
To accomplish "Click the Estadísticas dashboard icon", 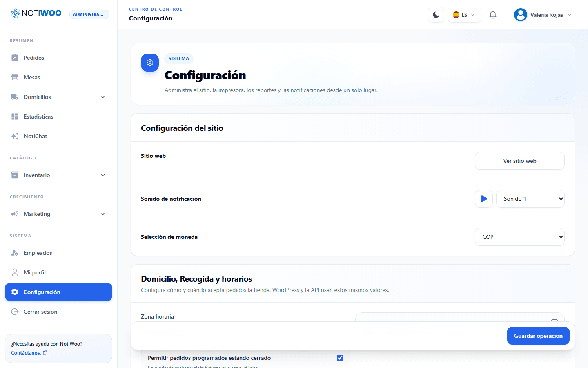I will point(15,117).
